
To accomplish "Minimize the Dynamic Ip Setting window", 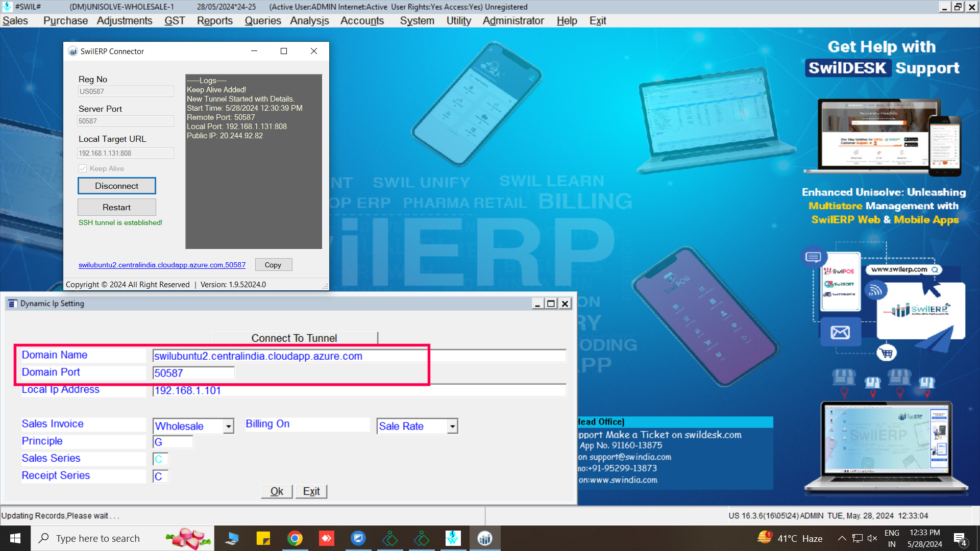I will 537,304.
